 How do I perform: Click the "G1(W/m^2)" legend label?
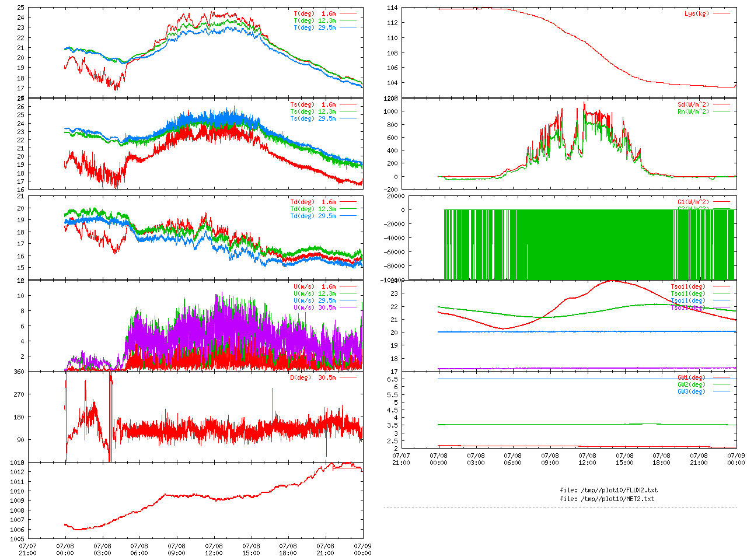[x=693, y=202]
